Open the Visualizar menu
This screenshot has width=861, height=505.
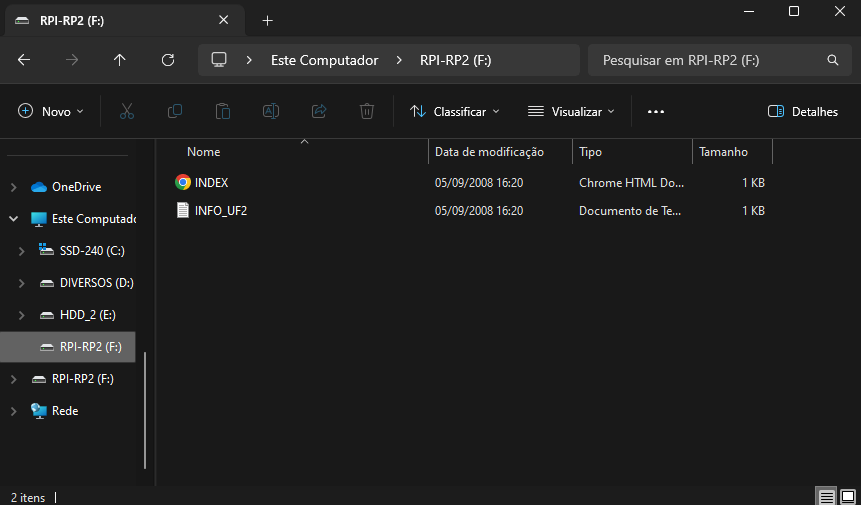coord(571,111)
